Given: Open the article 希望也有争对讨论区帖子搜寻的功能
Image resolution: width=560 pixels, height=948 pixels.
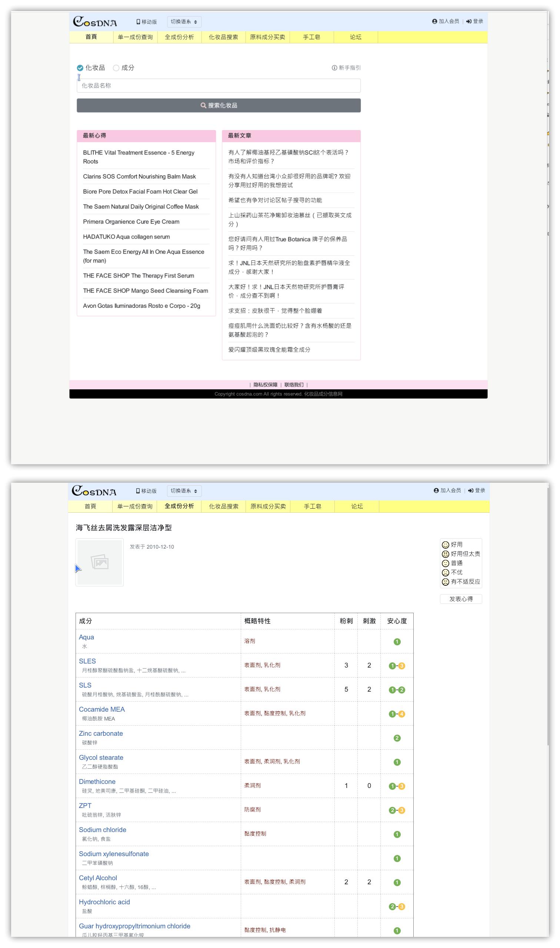Looking at the screenshot, I should (275, 200).
